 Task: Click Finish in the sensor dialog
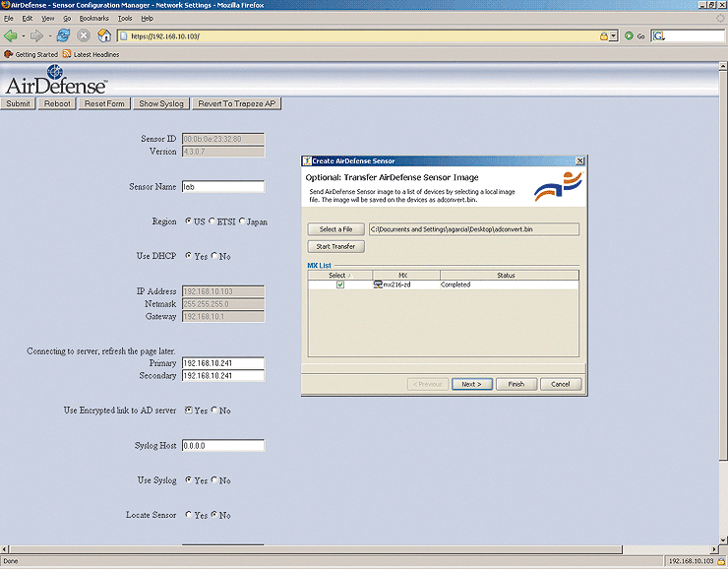pyautogui.click(x=516, y=384)
